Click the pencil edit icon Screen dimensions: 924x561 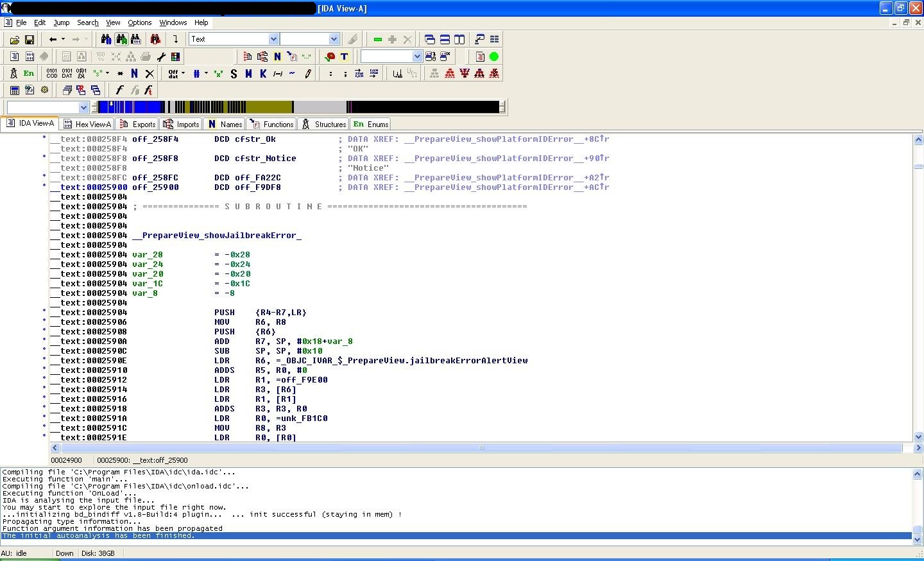308,74
